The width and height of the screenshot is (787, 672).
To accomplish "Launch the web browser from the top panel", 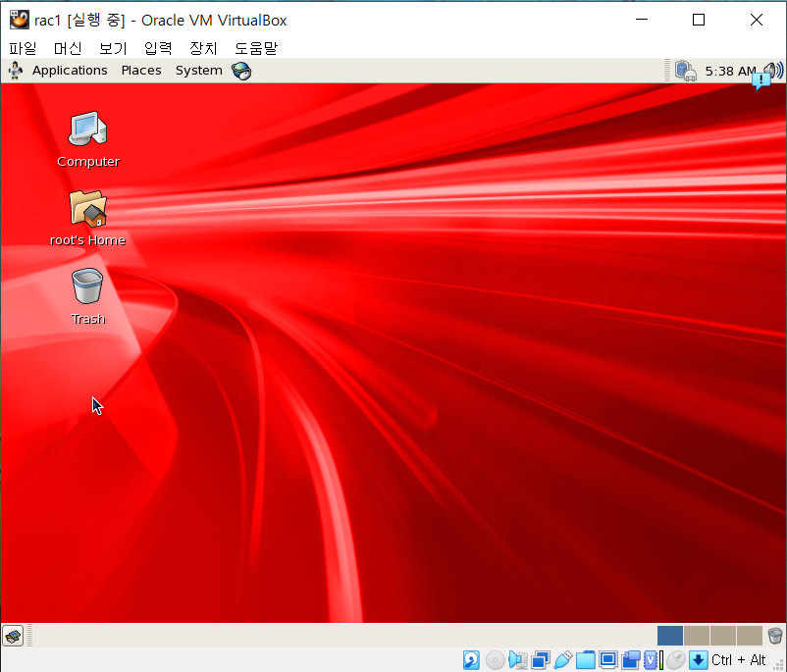I will coord(241,71).
